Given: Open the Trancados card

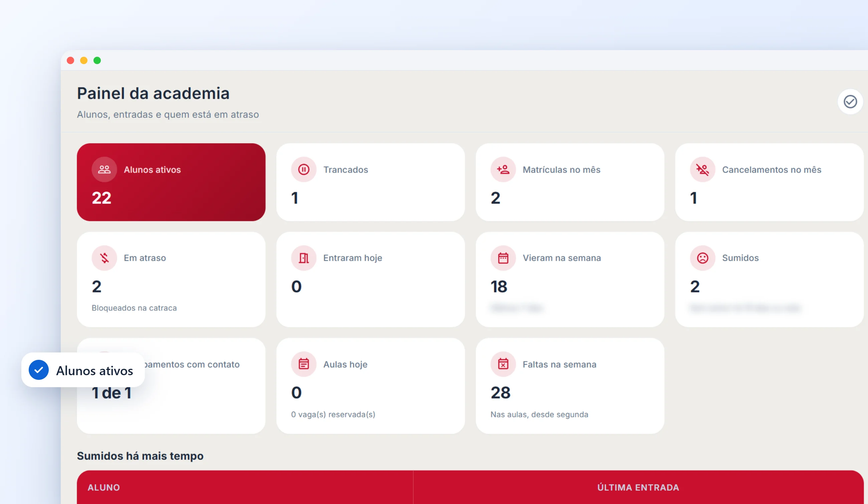Looking at the screenshot, I should (370, 182).
